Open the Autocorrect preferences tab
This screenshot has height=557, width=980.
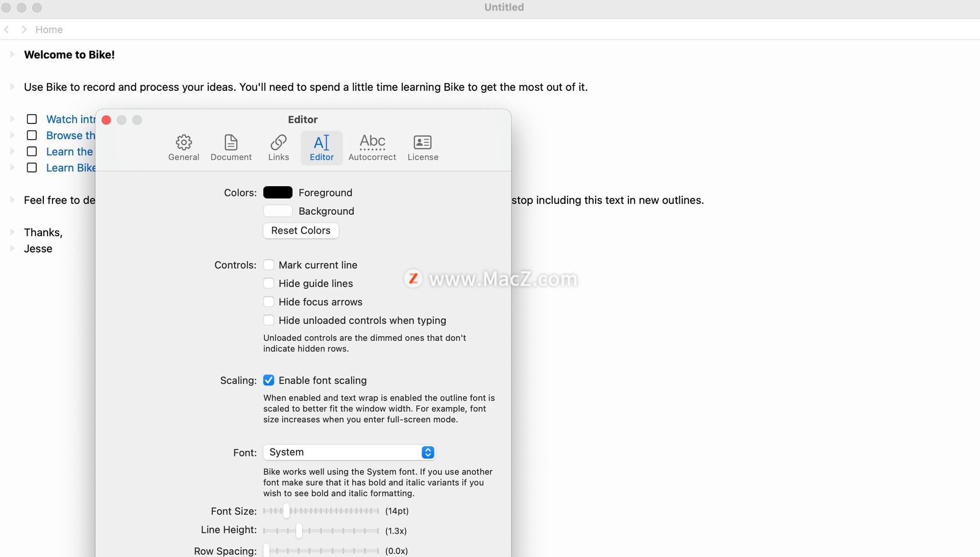[x=372, y=148]
